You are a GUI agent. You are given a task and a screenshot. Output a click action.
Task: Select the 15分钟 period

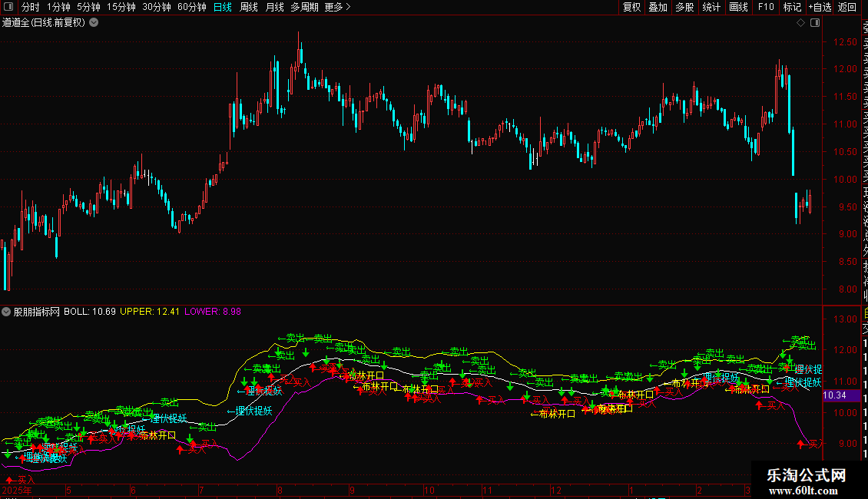121,7
